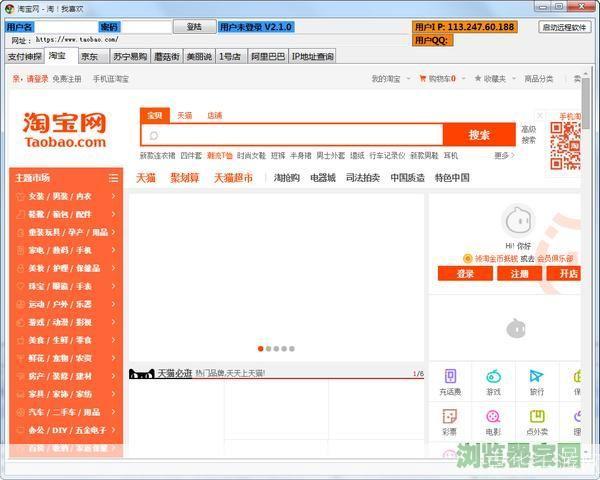Switch to the 支付神探 tab
This screenshot has width=600, height=480.
coord(24,56)
